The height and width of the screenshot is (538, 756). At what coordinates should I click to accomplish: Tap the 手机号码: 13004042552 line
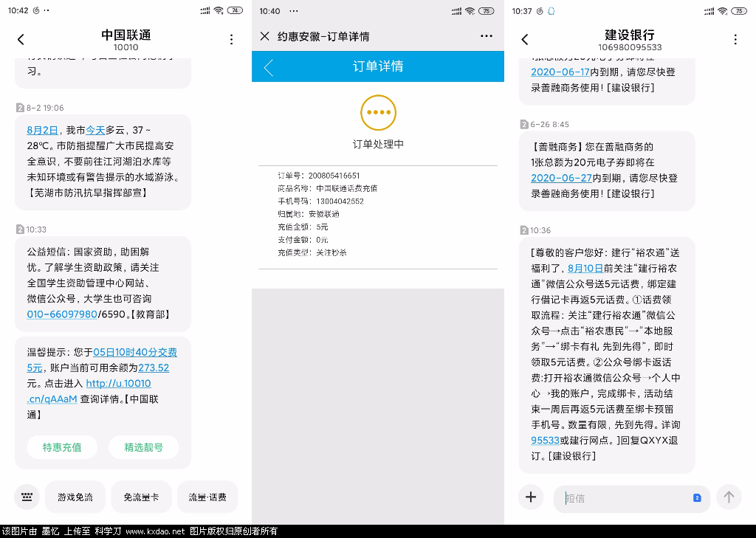point(320,201)
